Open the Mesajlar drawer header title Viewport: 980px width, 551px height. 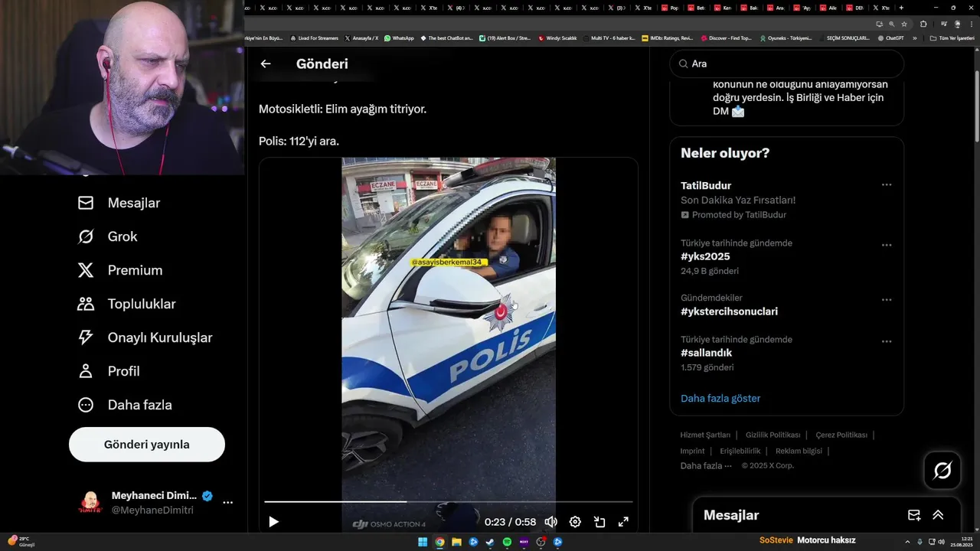731,515
